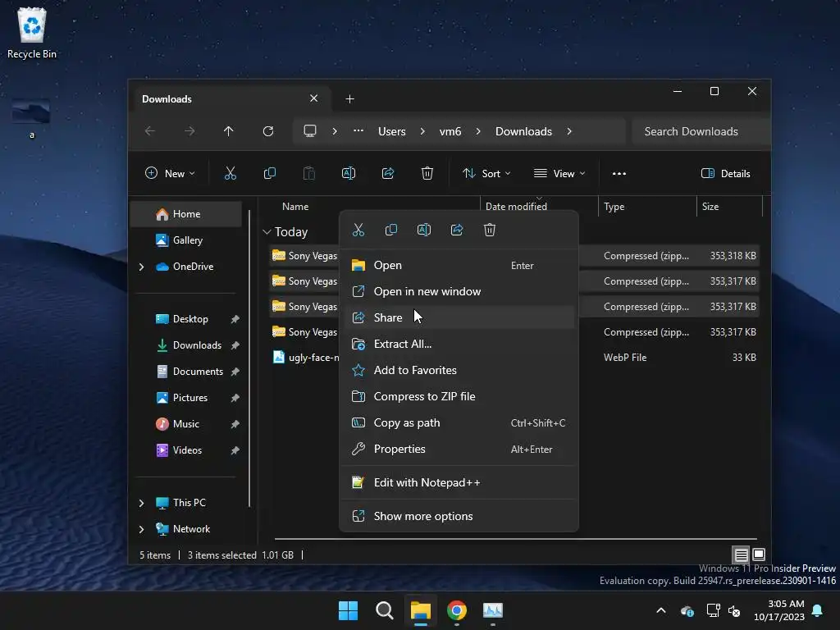840x630 pixels.
Task: Click the Search Downloads field
Action: (701, 131)
